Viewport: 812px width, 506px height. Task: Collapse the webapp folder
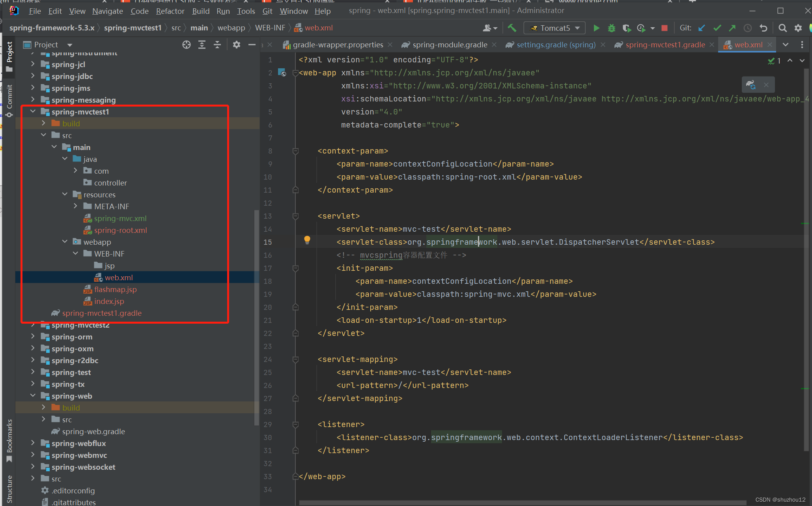[x=65, y=242]
